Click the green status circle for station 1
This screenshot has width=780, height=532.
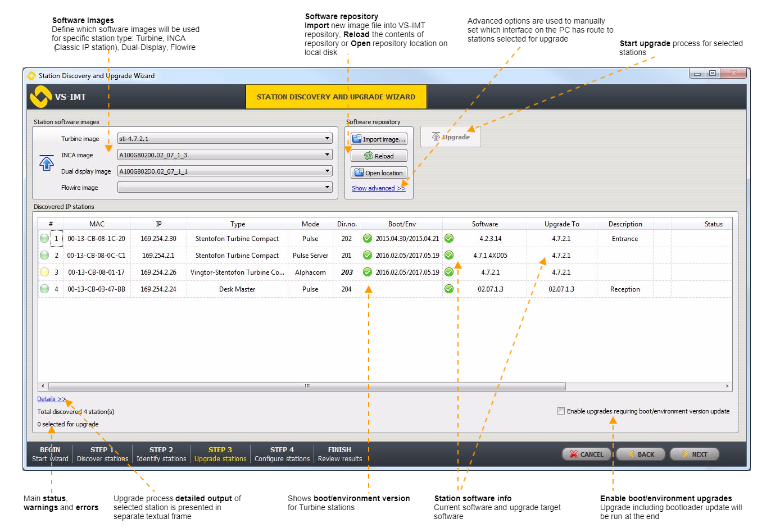pyautogui.click(x=44, y=239)
